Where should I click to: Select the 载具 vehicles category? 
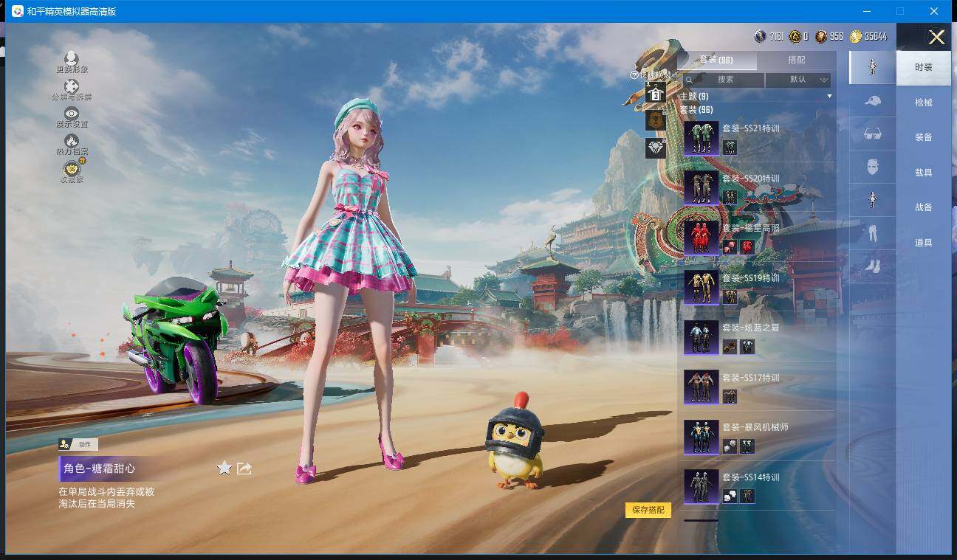(923, 173)
